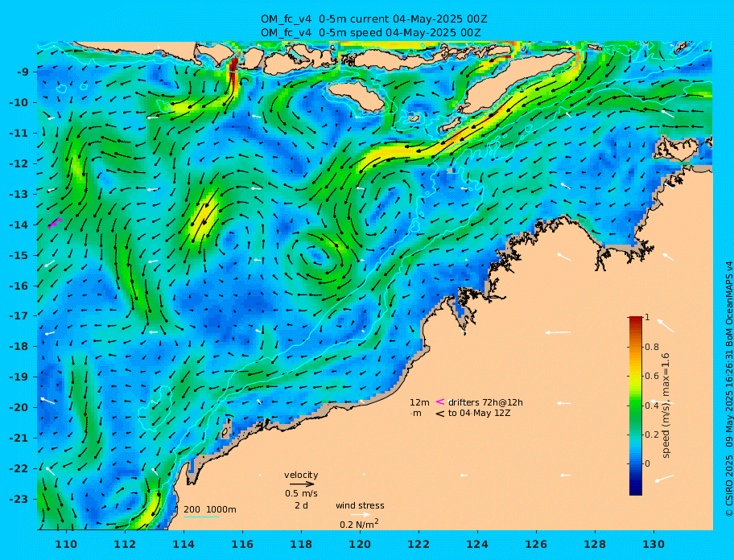The height and width of the screenshot is (560, 734).
Task: Click the velocity scale arrow in legend
Action: pos(302,484)
